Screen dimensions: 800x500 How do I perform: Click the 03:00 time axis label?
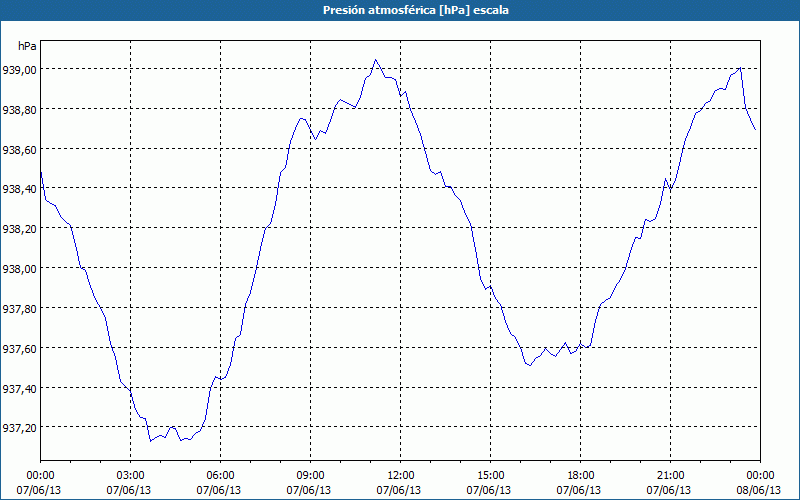tap(130, 476)
